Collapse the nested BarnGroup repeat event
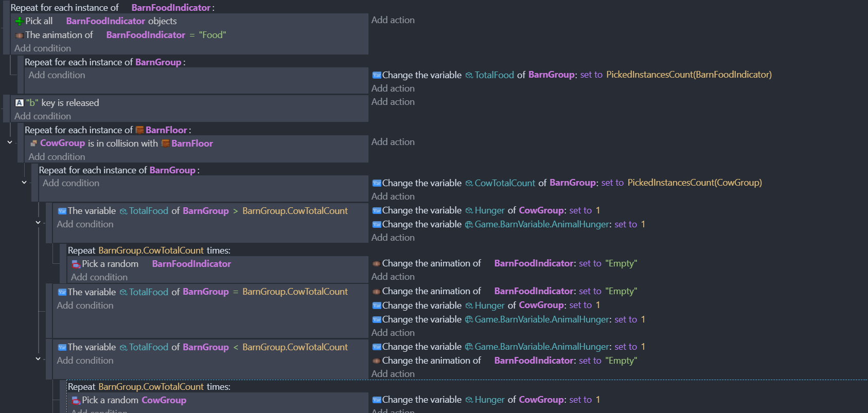Image resolution: width=868 pixels, height=413 pixels. tap(24, 182)
